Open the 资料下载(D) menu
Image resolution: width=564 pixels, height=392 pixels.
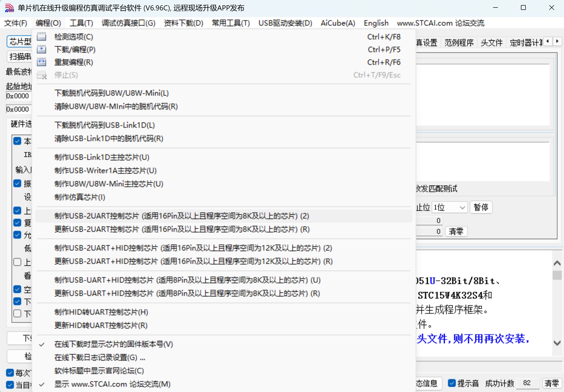click(x=183, y=23)
